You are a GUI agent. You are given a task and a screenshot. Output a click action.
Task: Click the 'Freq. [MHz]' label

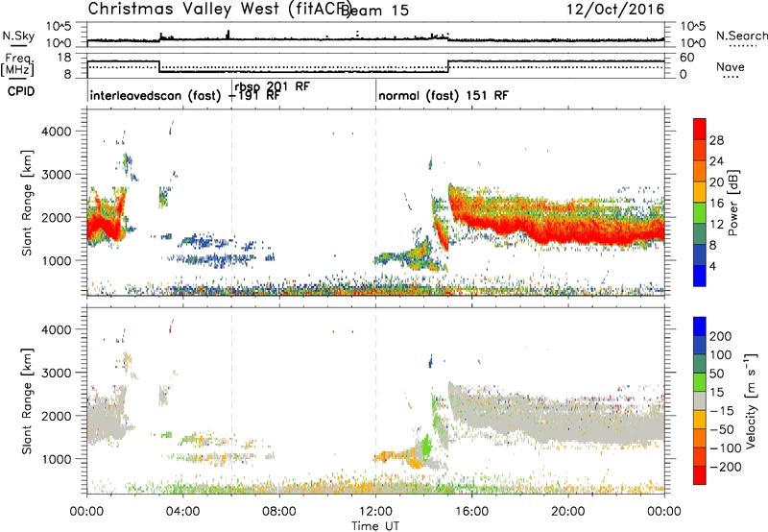[x=17, y=65]
